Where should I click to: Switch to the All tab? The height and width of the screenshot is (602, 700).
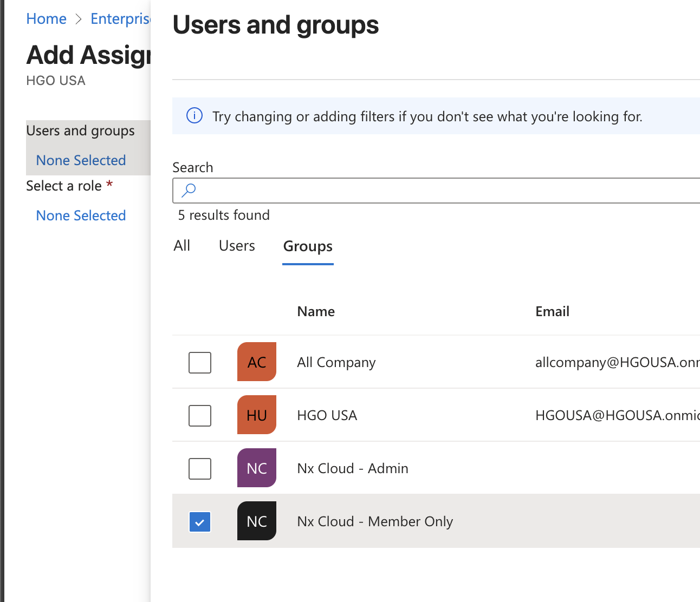182,246
